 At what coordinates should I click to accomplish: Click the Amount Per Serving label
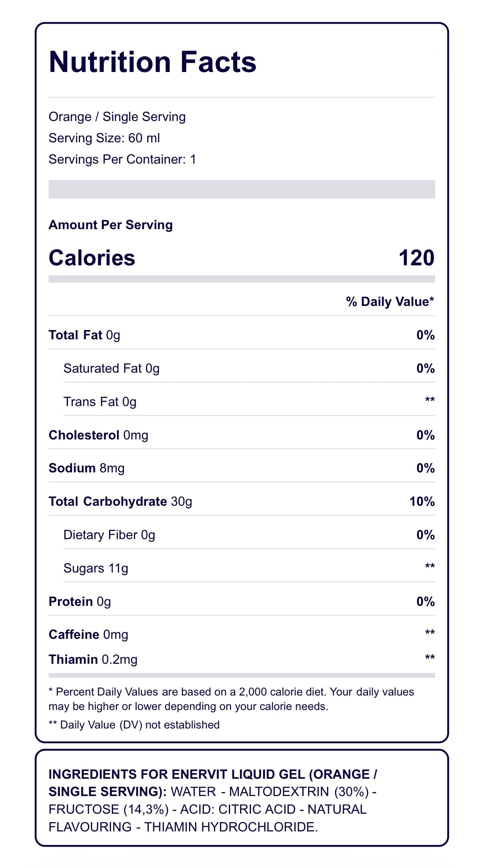coord(111,225)
